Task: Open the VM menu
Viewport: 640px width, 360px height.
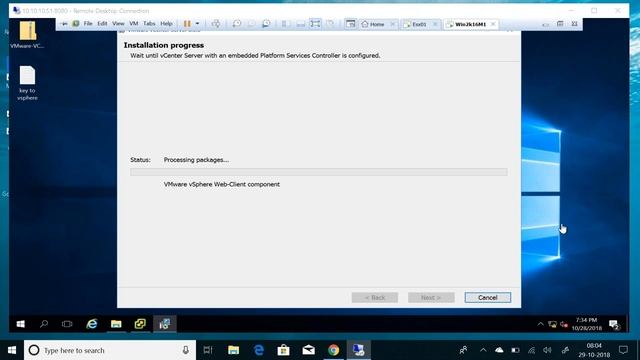Action: 134,24
